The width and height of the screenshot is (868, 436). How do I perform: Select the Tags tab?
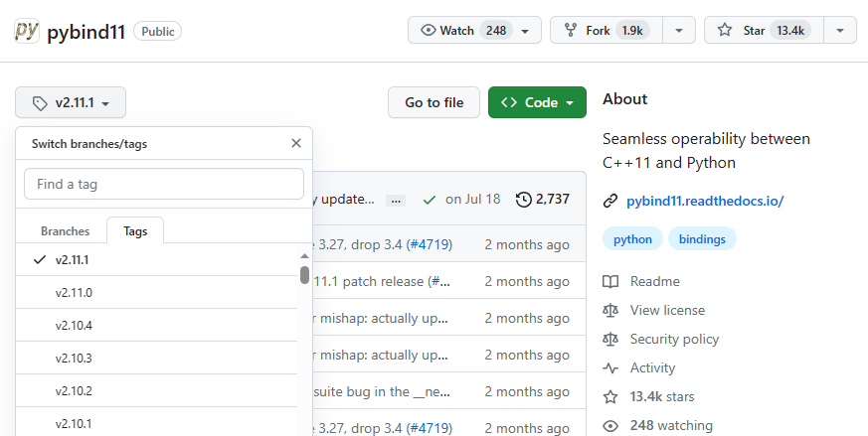tap(135, 230)
